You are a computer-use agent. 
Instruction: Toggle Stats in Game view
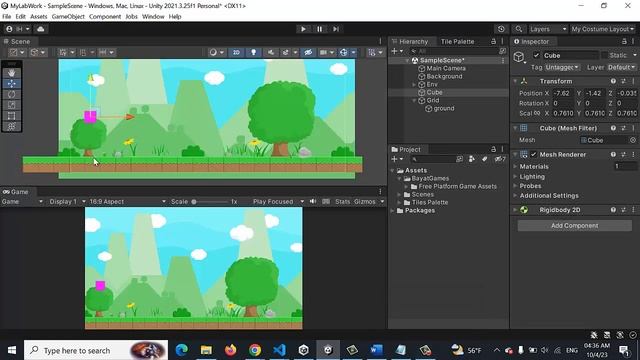point(342,201)
